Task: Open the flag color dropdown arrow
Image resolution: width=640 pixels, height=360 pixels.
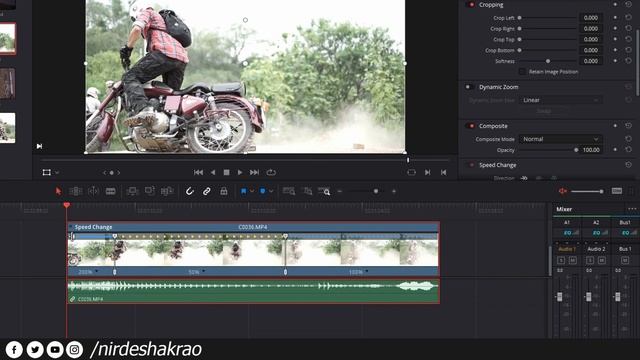Action: pos(252,191)
